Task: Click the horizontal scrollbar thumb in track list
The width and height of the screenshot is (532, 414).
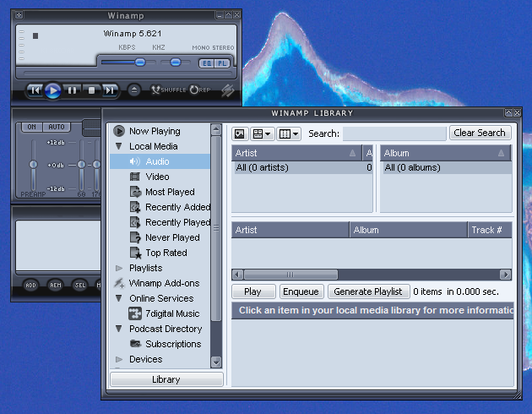Action: [x=290, y=275]
